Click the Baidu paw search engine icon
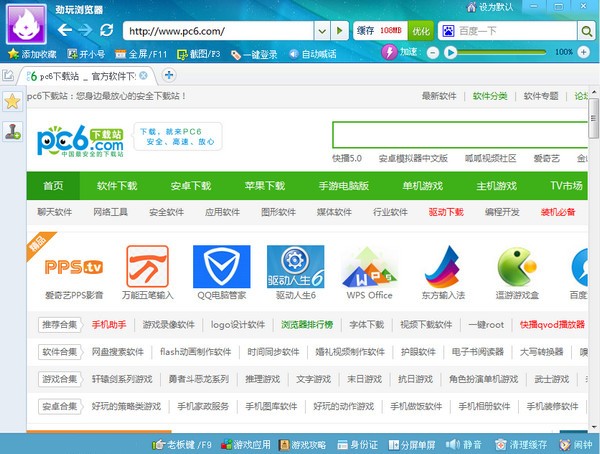 pyautogui.click(x=448, y=31)
